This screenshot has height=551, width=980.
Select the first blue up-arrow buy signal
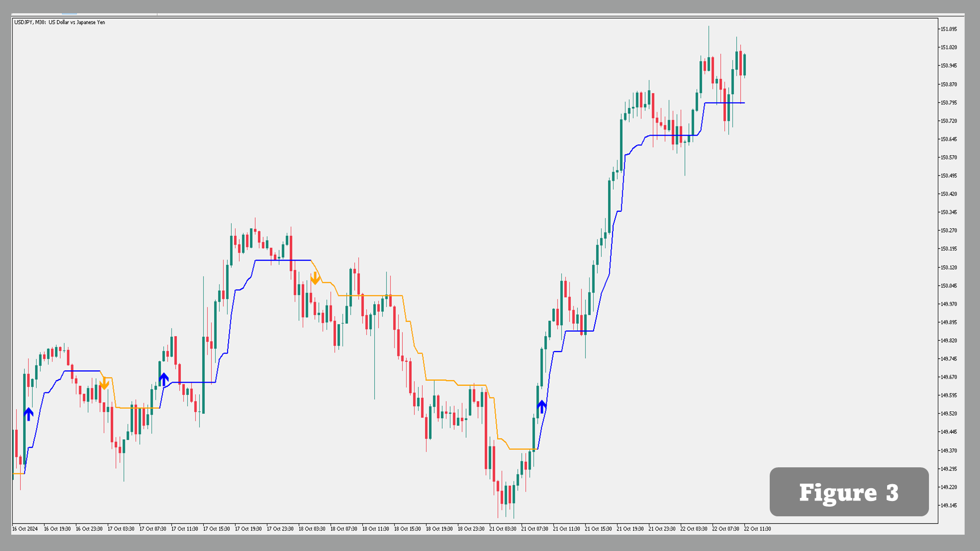(28, 414)
